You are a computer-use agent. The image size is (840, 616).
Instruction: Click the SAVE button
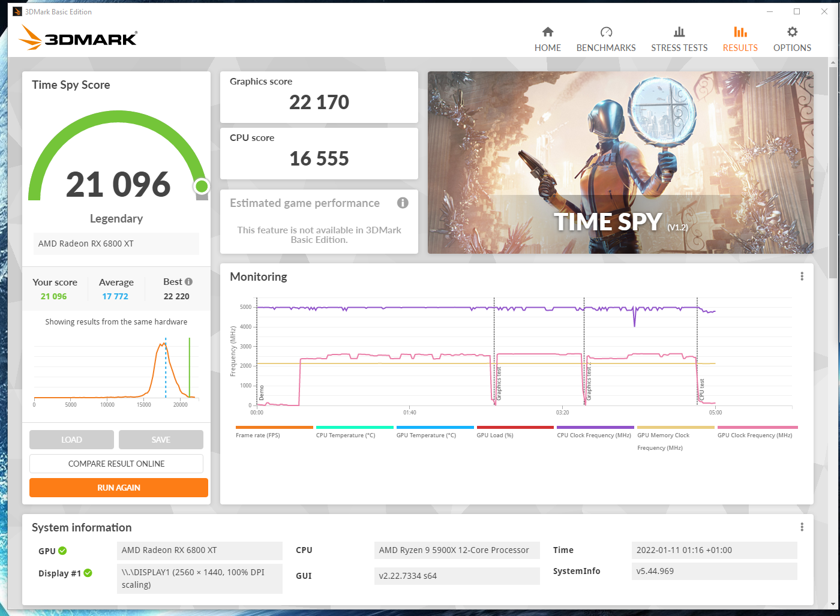161,440
